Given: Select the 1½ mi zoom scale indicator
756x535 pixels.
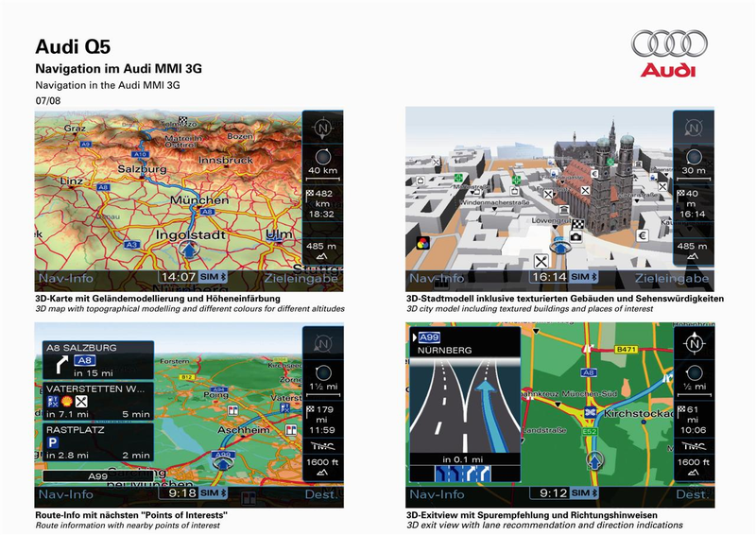Looking at the screenshot, I should (x=322, y=379).
